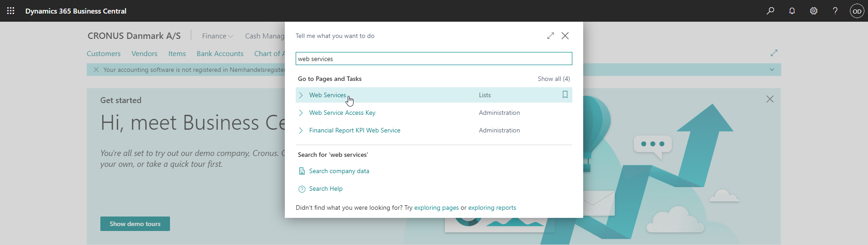Click Search Help link
Image resolution: width=868 pixels, height=245 pixels.
click(x=326, y=188)
